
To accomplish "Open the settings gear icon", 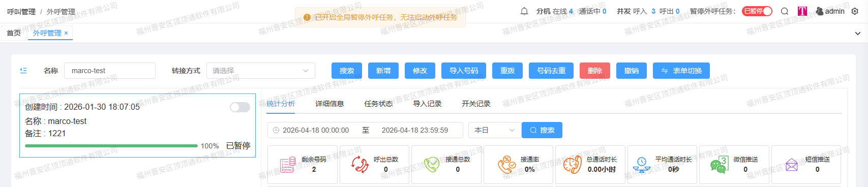I will 855,11.
